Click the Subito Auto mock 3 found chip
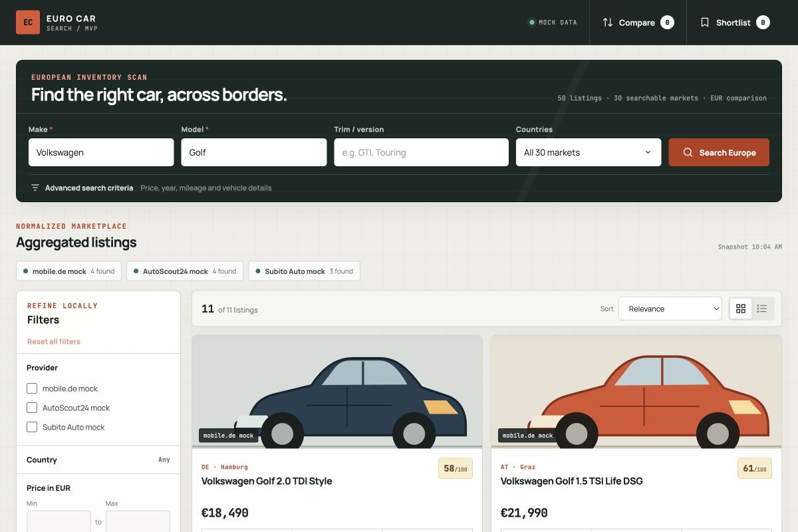This screenshot has height=532, width=798. pyautogui.click(x=305, y=271)
